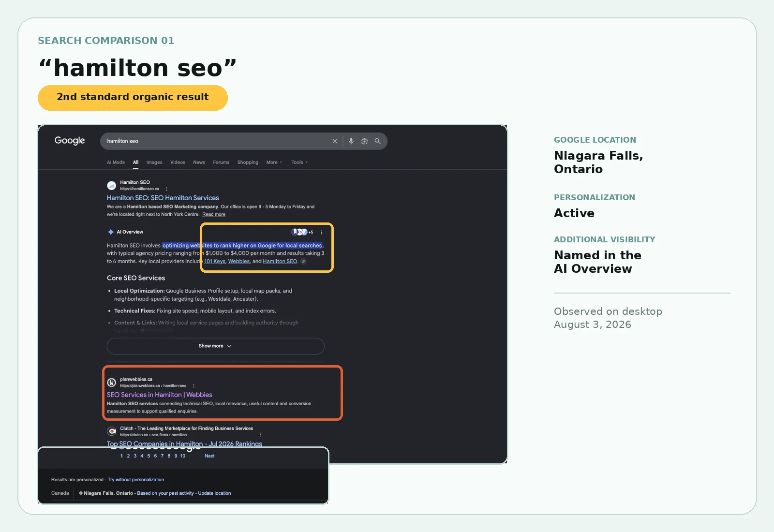Click the Observed on desktop date text

608,318
